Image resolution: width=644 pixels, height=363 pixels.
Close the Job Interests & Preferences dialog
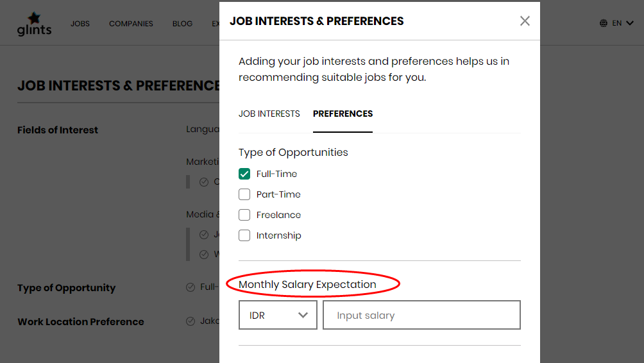pos(525,21)
